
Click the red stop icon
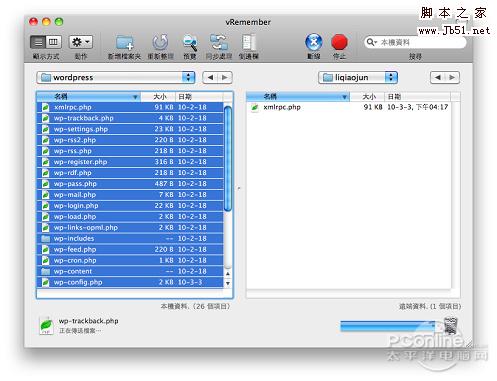pyautogui.click(x=339, y=43)
